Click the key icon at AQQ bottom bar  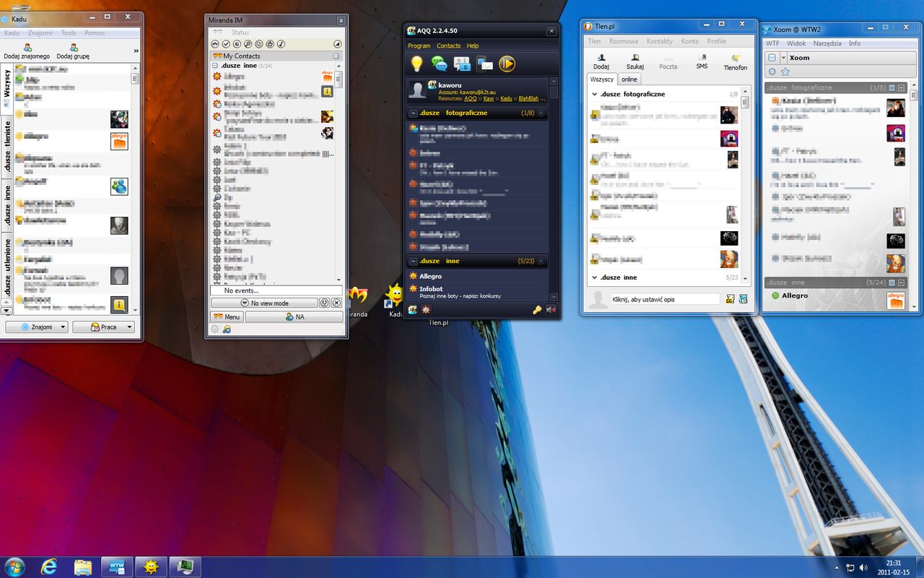click(537, 310)
